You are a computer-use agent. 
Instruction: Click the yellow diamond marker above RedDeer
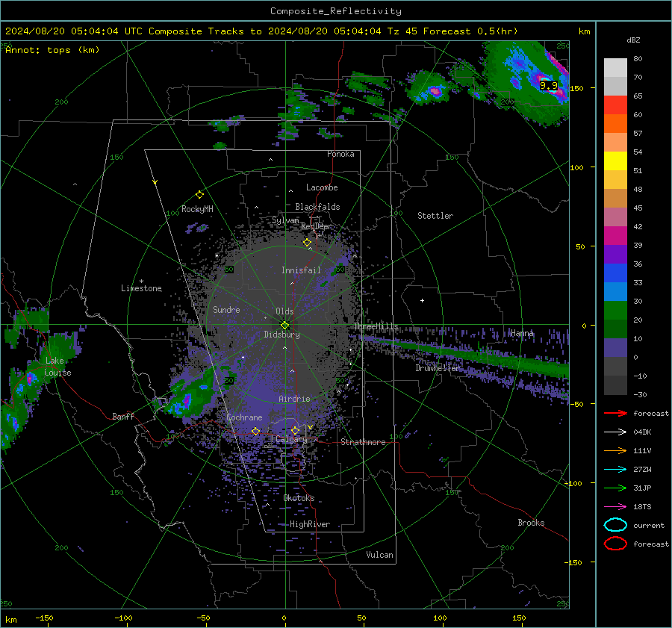click(x=307, y=243)
